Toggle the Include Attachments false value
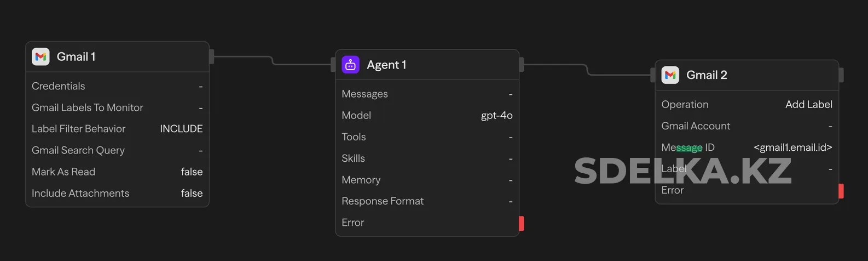Image resolution: width=868 pixels, height=261 pixels. tap(192, 194)
